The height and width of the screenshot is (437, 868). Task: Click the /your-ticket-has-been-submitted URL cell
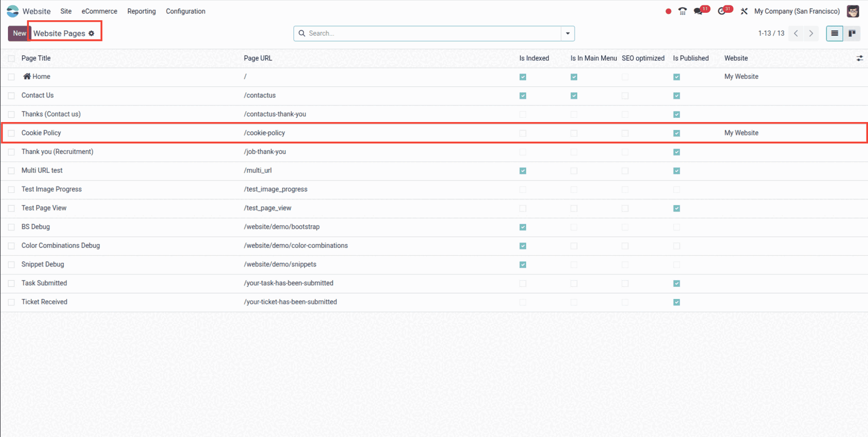tap(290, 302)
